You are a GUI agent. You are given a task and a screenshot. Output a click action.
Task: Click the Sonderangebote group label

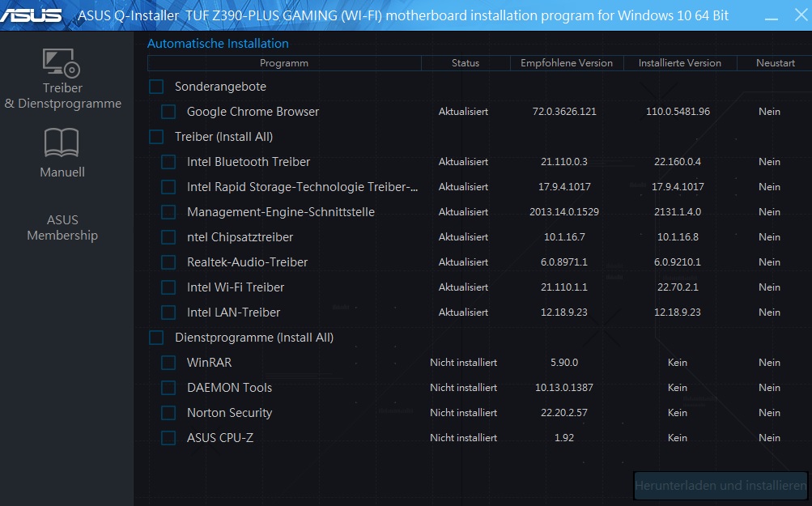220,87
